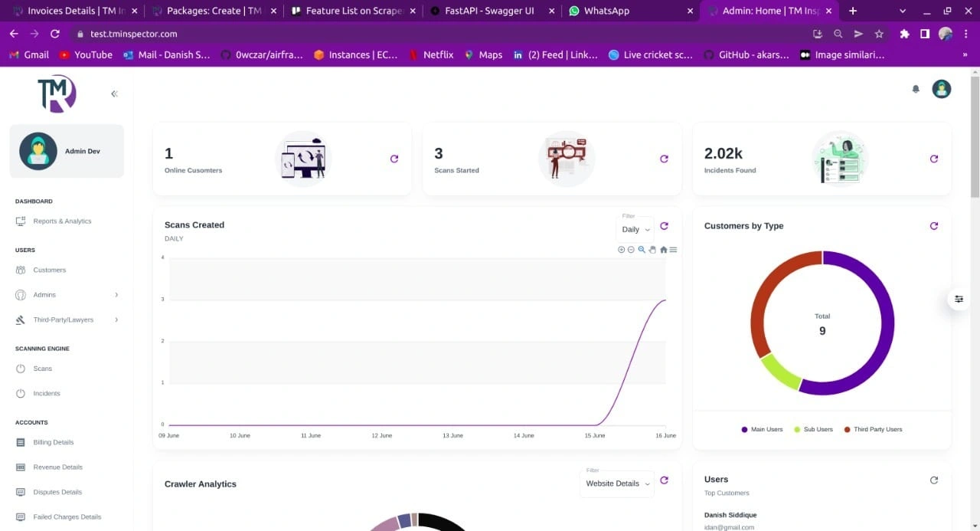
Task: Select the selection zoom magnifier tool
Action: pyautogui.click(x=642, y=250)
